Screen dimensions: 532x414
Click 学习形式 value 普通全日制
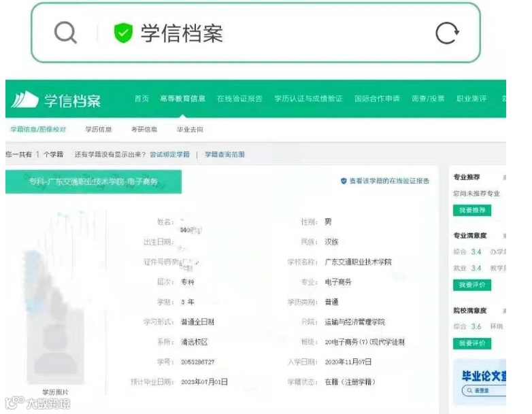(197, 322)
